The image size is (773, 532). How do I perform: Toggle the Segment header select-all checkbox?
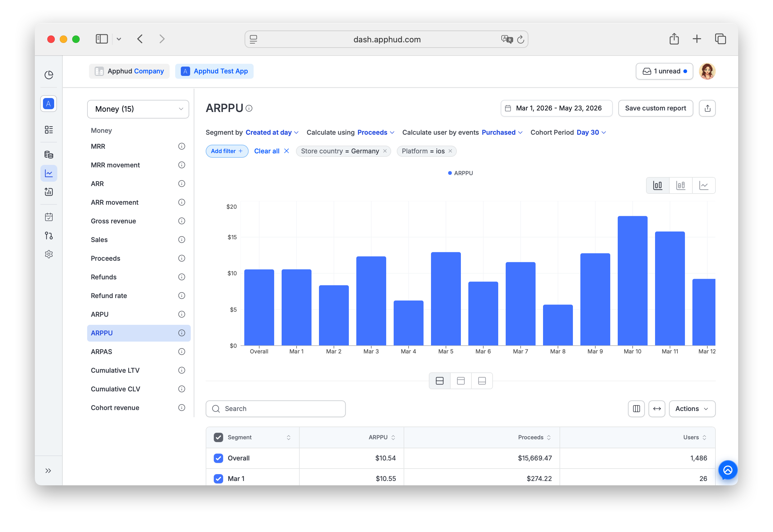click(x=218, y=437)
